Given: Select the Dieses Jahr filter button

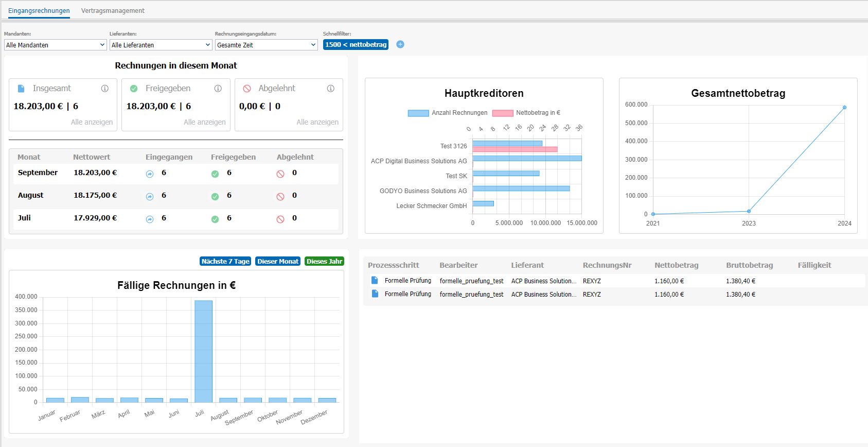Looking at the screenshot, I should (x=324, y=261).
